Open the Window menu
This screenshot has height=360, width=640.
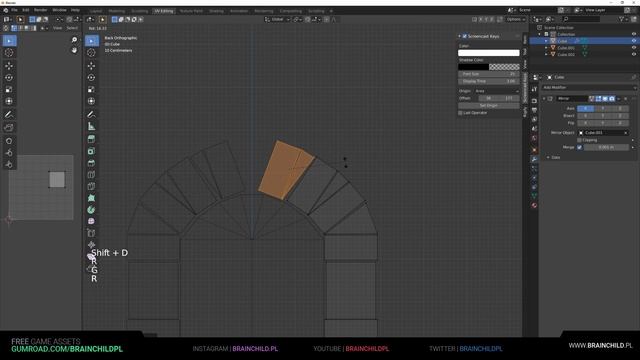(60, 10)
